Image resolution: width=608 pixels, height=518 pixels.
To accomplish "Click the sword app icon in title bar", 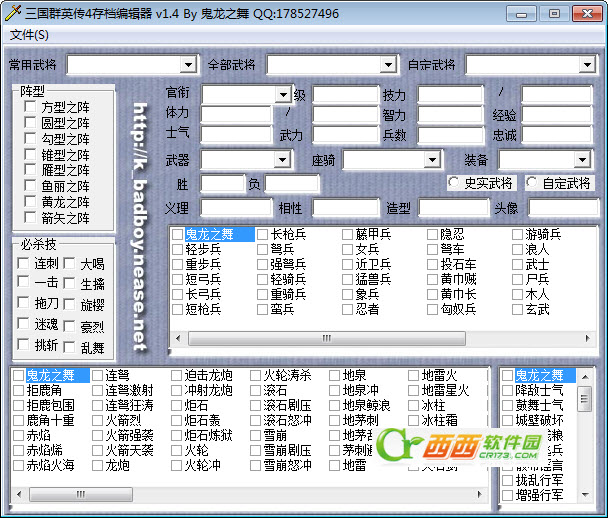I will pyautogui.click(x=13, y=14).
